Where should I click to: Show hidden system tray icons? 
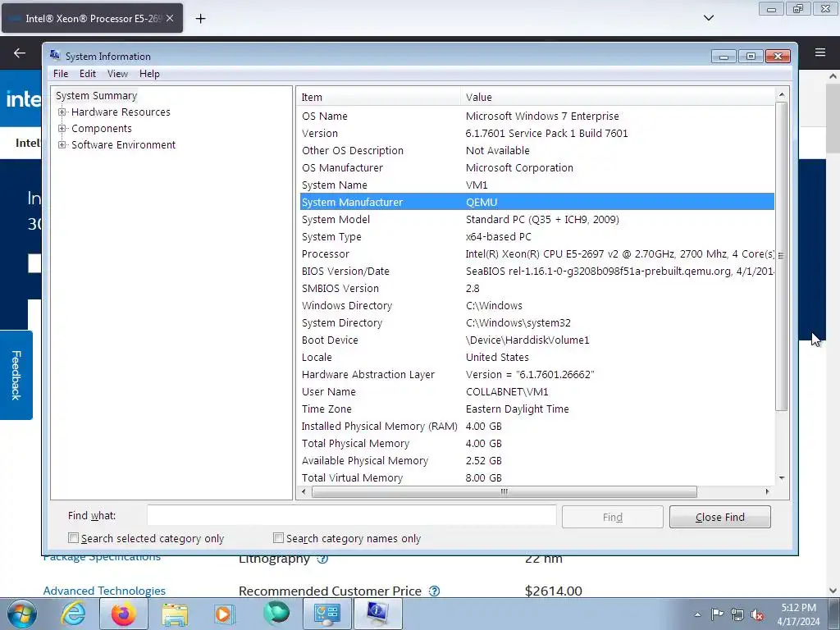tap(697, 614)
